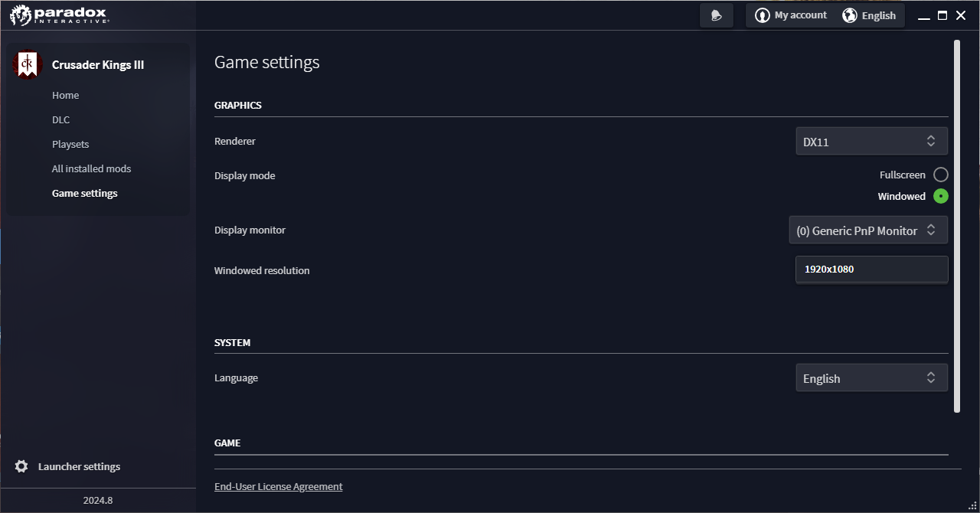Click the Windowed resolution field
980x513 pixels.
(x=871, y=270)
